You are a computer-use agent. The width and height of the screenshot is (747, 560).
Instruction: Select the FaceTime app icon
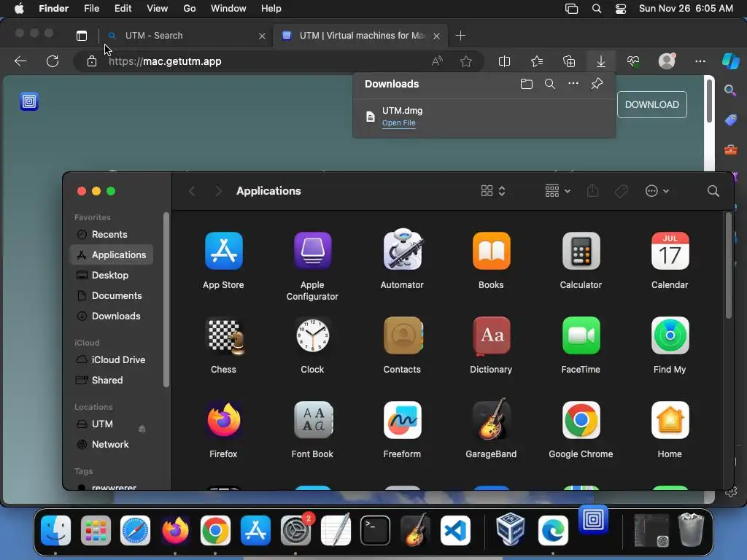pos(581,335)
